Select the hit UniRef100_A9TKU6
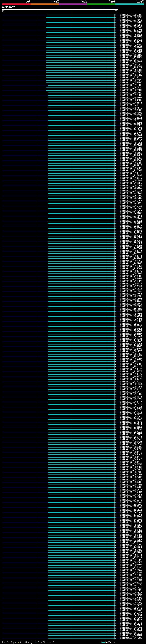Image resolution: width=146 pixels, height=644 pixels. (x=131, y=85)
